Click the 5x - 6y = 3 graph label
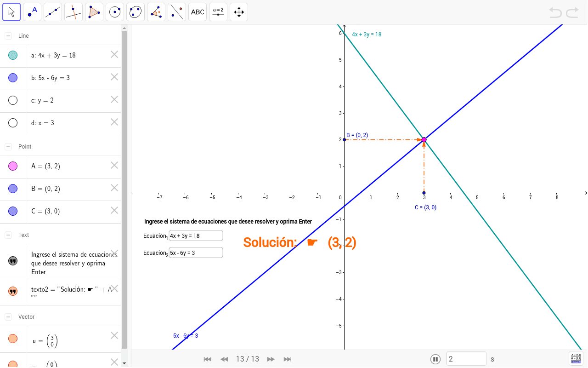Image resolution: width=588 pixels, height=368 pixels. point(186,336)
